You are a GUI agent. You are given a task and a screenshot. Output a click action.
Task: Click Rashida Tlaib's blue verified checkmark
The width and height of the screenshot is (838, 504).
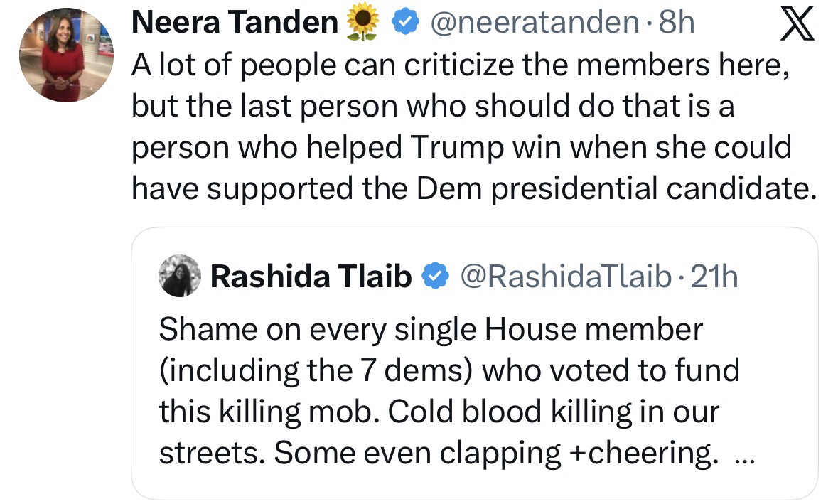pos(435,275)
